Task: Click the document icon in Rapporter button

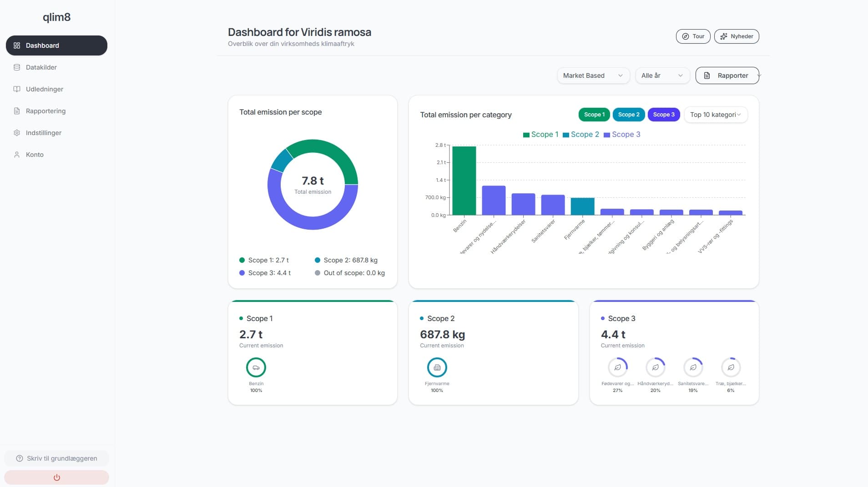Action: pyautogui.click(x=707, y=75)
